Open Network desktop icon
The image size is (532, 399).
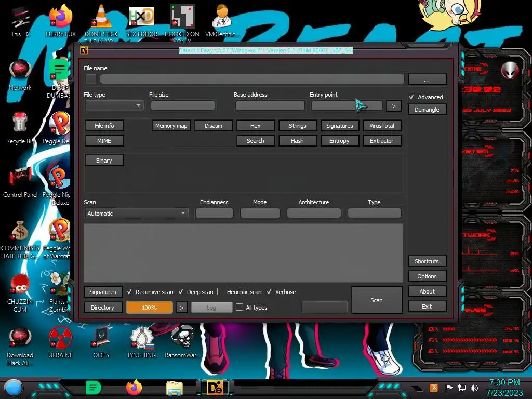[x=20, y=75]
